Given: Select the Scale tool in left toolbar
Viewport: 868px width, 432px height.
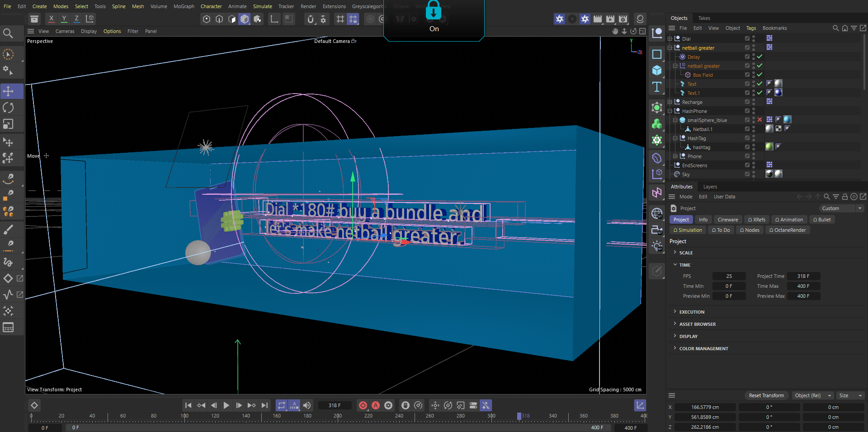Looking at the screenshot, I should click(9, 124).
